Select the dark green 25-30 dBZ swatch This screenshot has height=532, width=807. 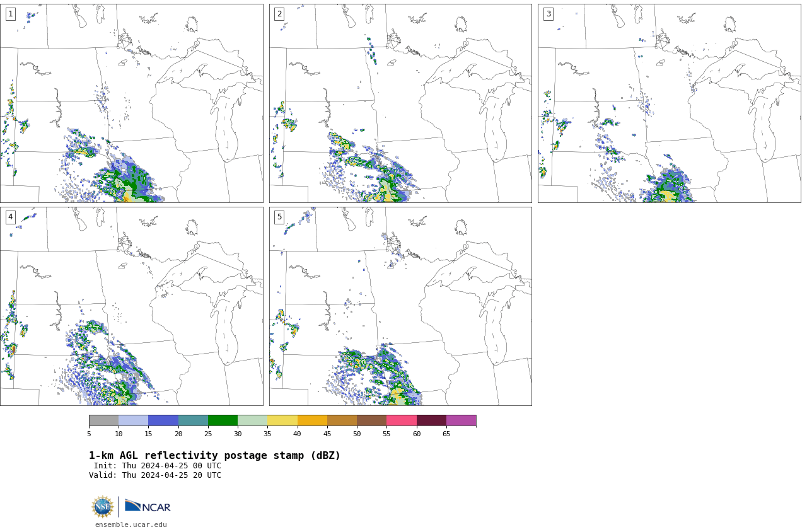point(223,420)
